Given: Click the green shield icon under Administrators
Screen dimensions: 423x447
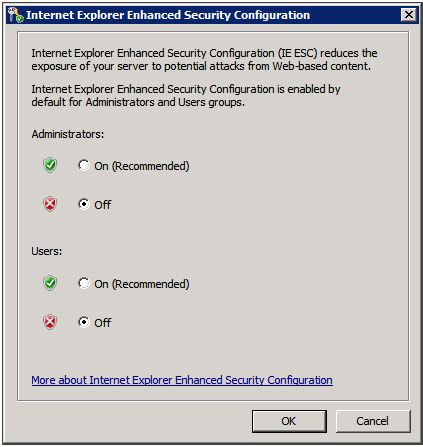Looking at the screenshot, I should tap(50, 165).
